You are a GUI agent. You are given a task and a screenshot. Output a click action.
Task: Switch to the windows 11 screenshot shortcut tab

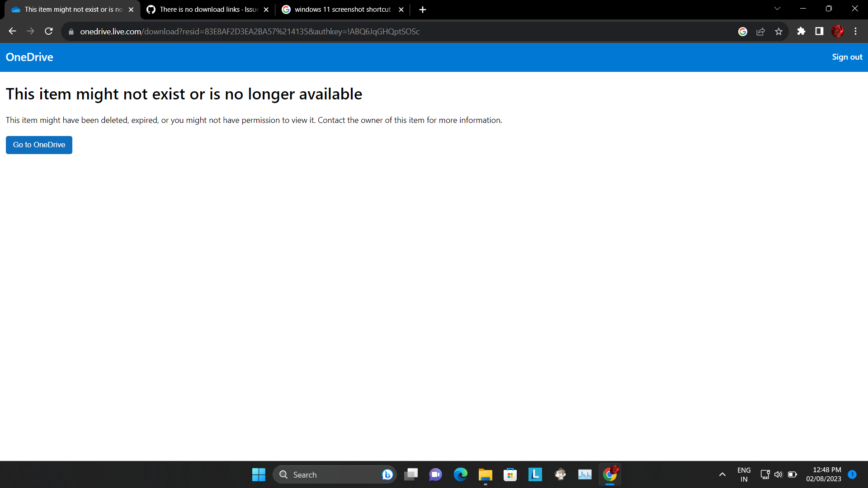tap(339, 9)
